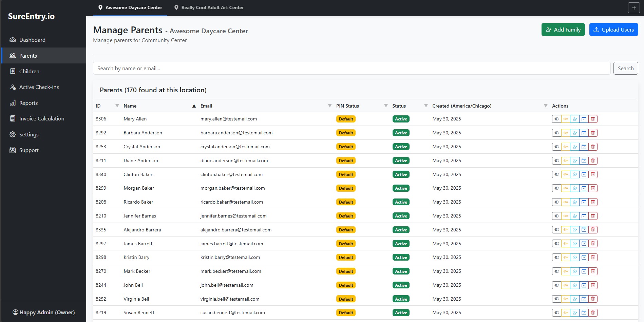Select Dashboard from the sidebar menu
Screen dimensions: 644x322
tap(32, 40)
